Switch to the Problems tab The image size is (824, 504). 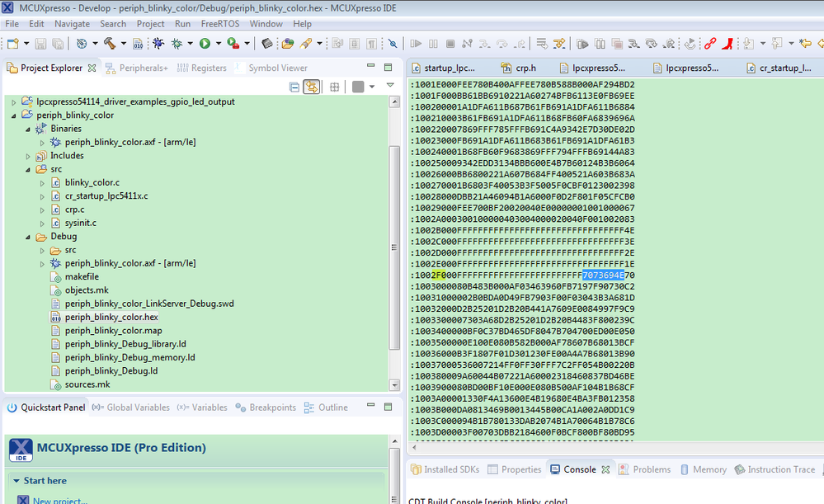coord(645,469)
